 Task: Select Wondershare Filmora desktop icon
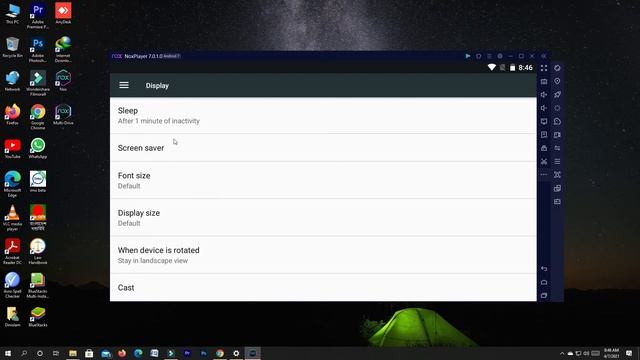click(x=38, y=83)
